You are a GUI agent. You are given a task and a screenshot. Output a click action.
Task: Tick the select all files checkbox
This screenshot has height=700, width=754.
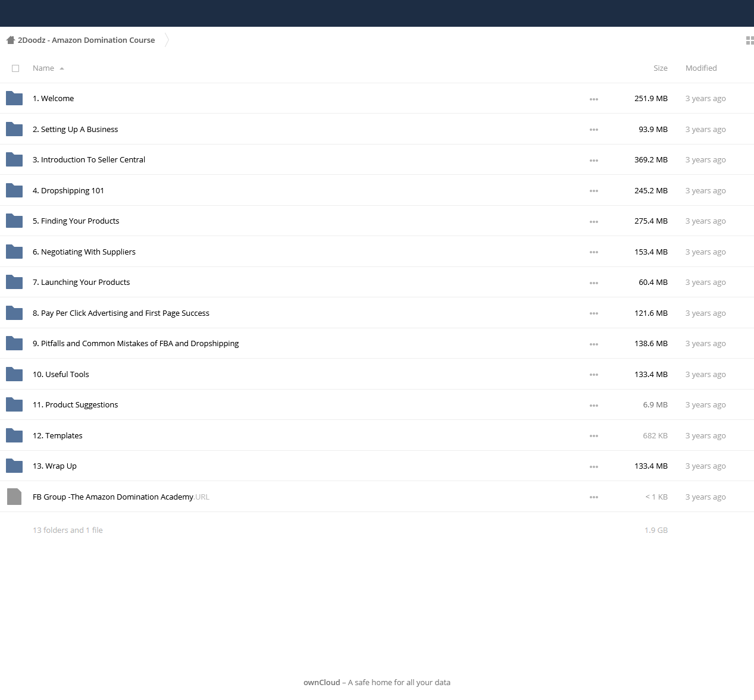[x=15, y=68]
